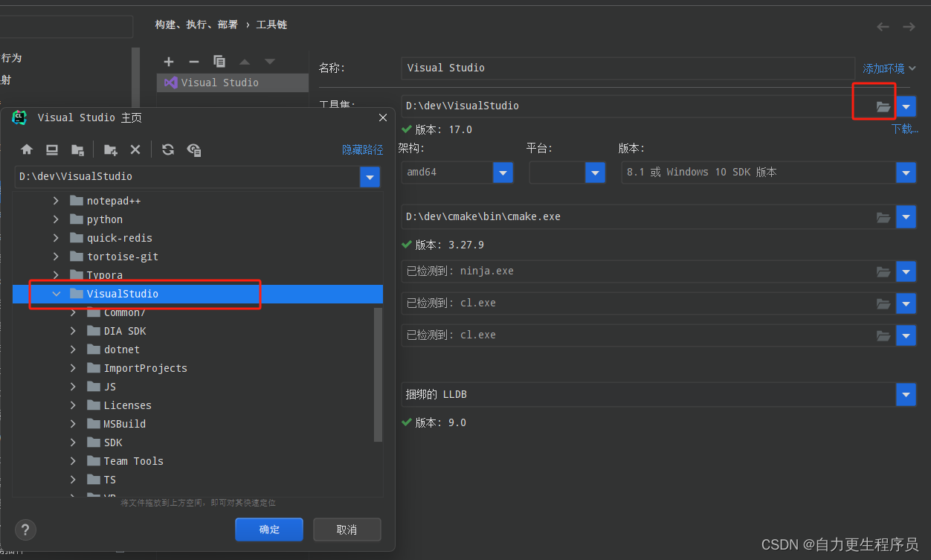Click the forward navigation arrow in settings

(x=909, y=27)
